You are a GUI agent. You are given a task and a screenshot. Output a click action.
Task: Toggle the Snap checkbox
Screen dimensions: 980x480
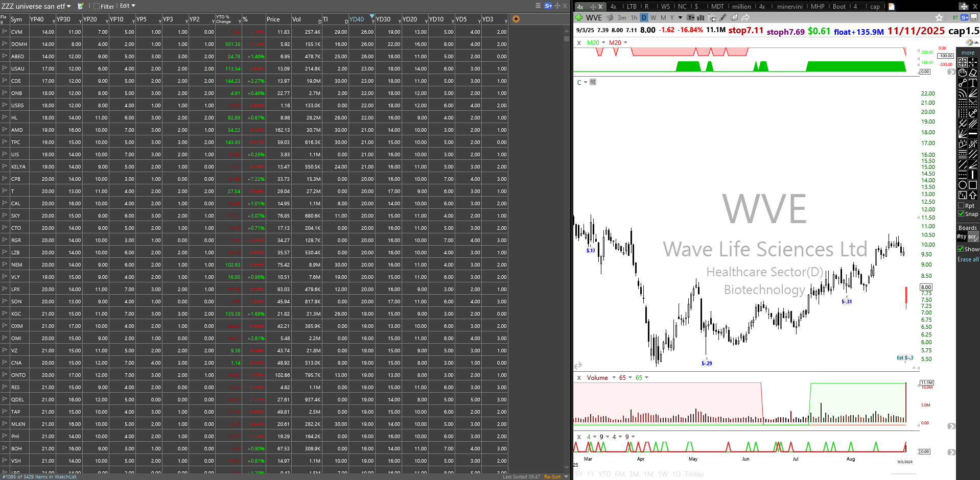click(961, 214)
